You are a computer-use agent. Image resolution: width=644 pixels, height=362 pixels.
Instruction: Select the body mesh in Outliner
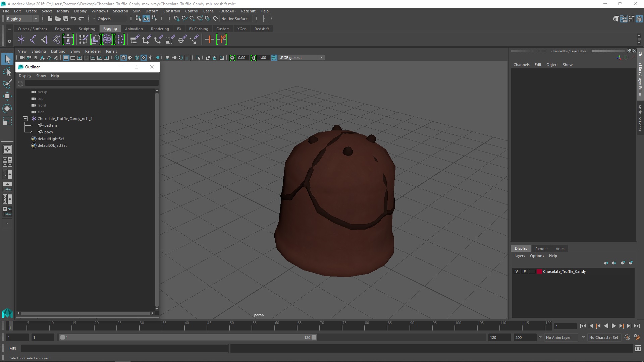(49, 132)
